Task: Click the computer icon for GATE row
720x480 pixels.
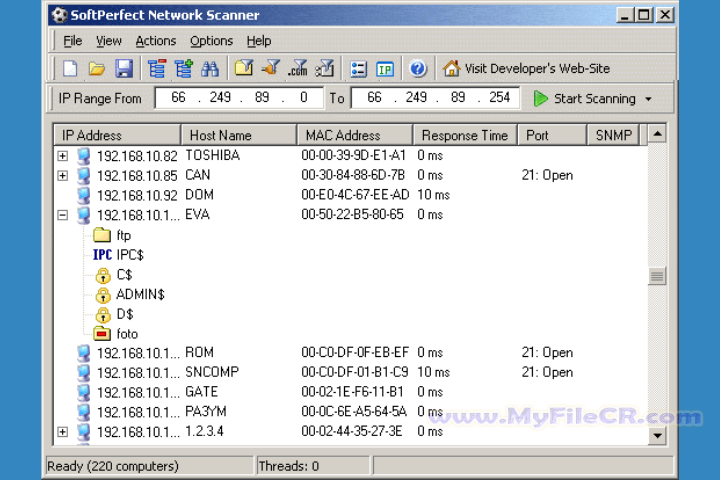Action: (84, 393)
